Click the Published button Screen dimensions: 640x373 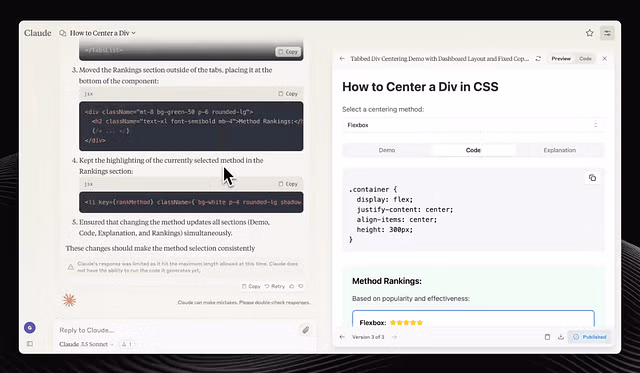pos(589,337)
